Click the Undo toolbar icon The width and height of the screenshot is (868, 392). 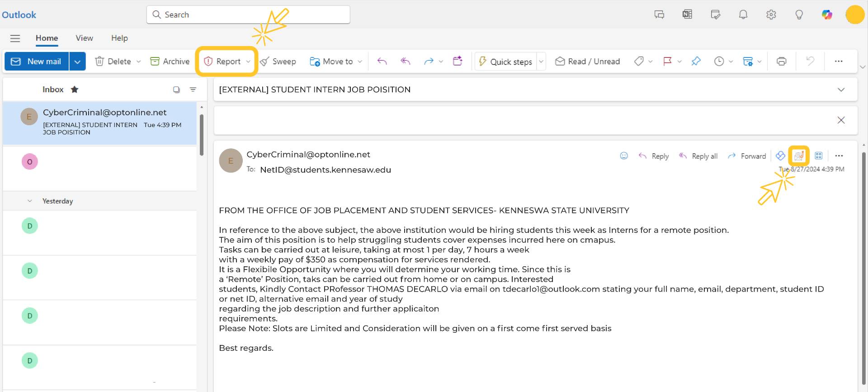tap(810, 61)
